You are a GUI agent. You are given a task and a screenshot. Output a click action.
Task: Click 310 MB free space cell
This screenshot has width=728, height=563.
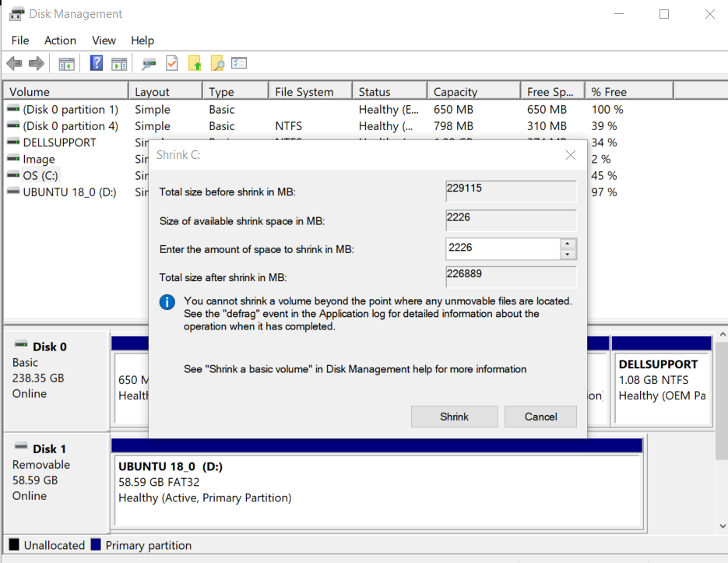(x=547, y=126)
